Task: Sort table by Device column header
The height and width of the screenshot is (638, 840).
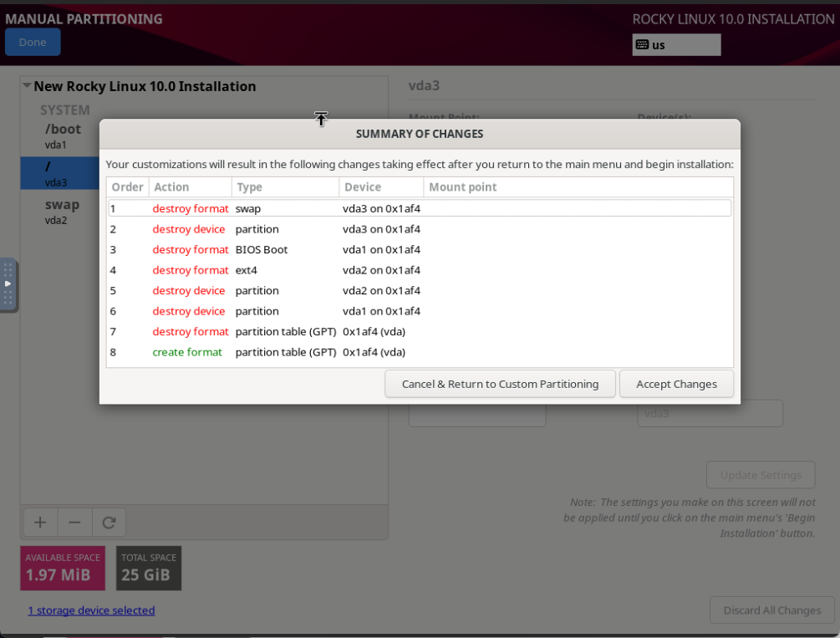Action: pos(381,187)
